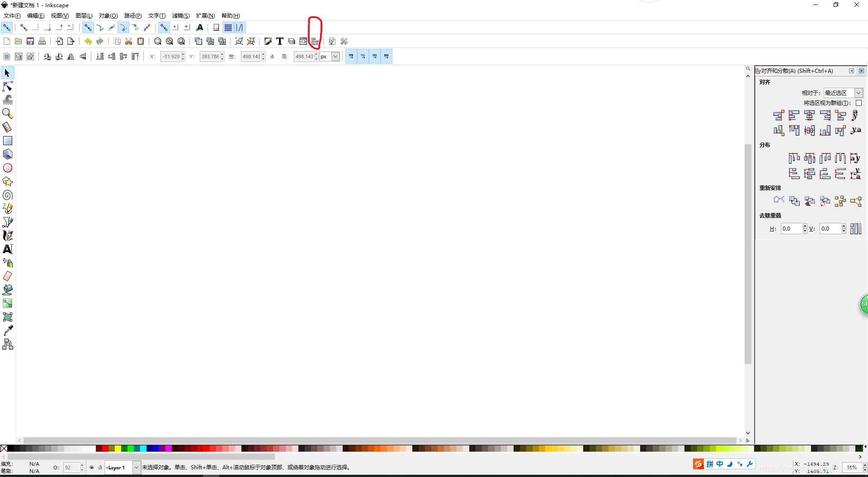Toggle the main enable snapping button
Viewport: 868px width, 477px height.
pos(7,28)
